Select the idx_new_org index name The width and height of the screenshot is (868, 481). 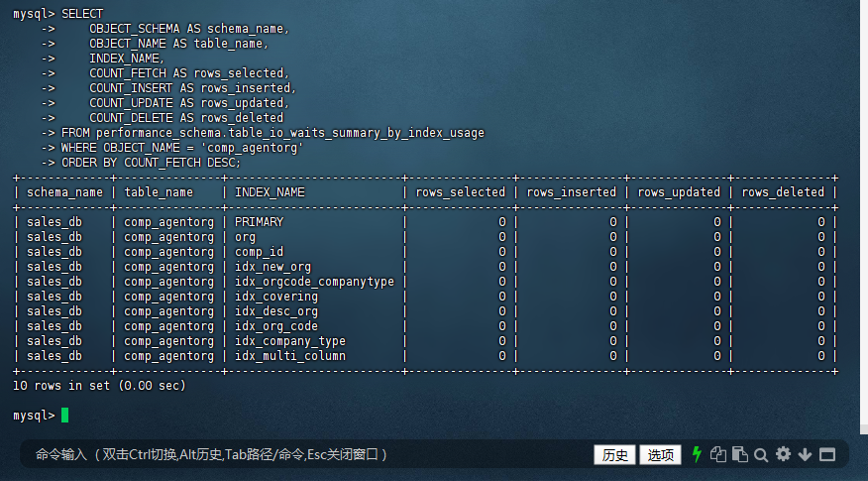coord(272,267)
